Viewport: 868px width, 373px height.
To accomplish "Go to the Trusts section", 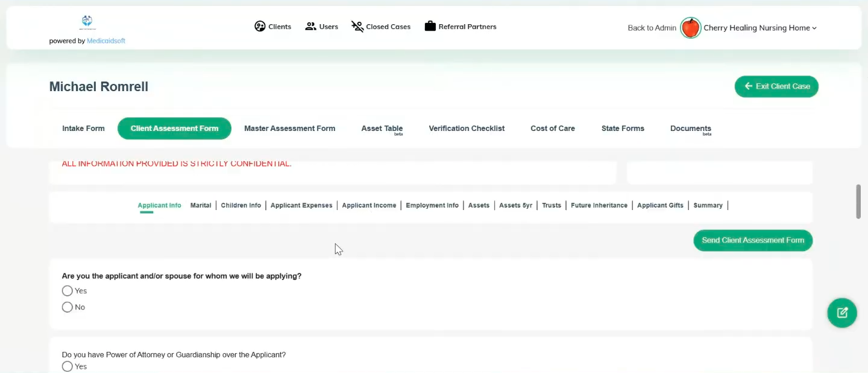I will 552,205.
